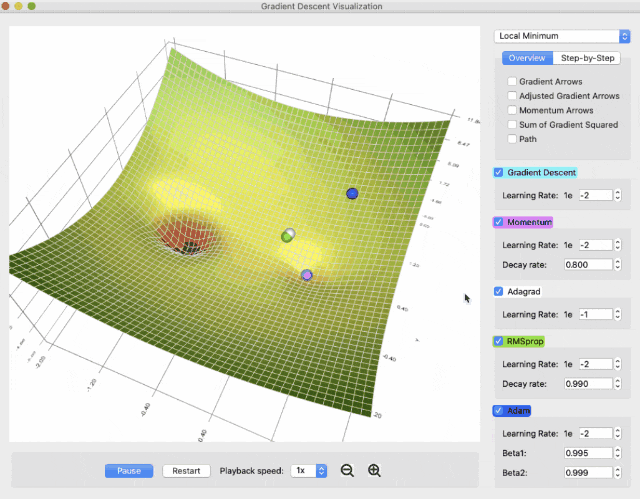Restart the animation
640x499 pixels.
click(186, 470)
